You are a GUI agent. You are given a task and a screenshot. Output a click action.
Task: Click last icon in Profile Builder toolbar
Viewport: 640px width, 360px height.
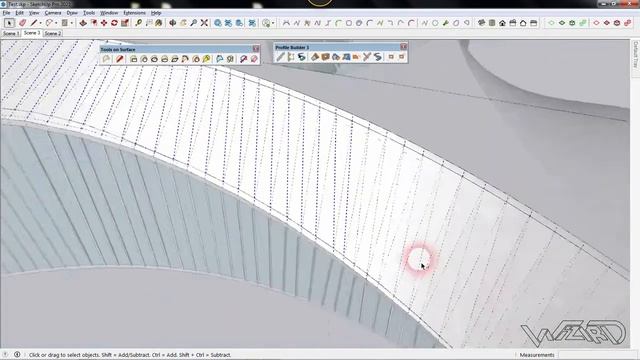tap(402, 57)
